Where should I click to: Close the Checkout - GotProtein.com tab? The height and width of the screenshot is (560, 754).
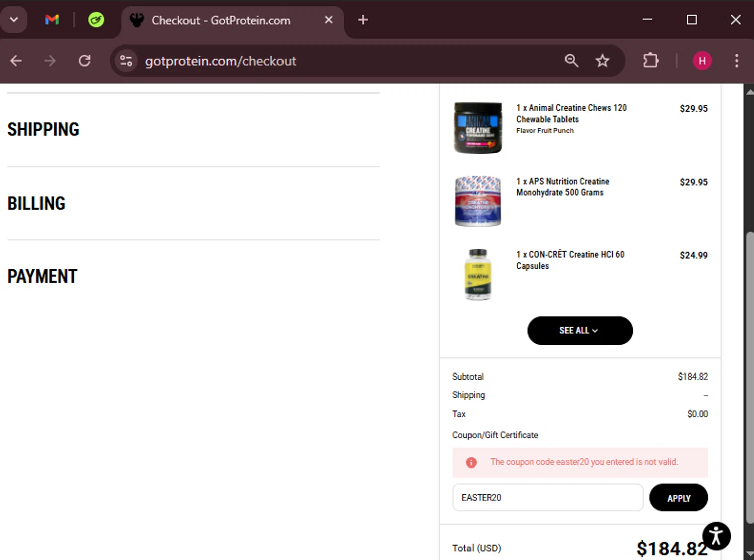coord(328,20)
